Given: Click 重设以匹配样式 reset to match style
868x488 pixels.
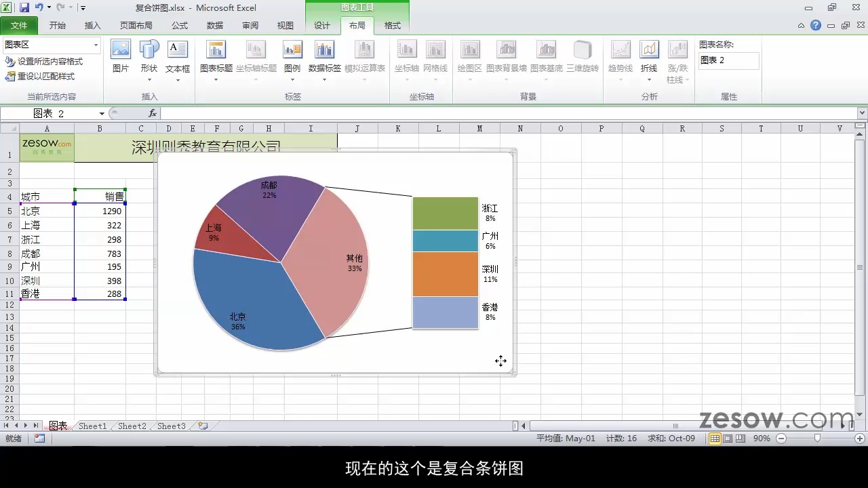Looking at the screenshot, I should pyautogui.click(x=40, y=77).
